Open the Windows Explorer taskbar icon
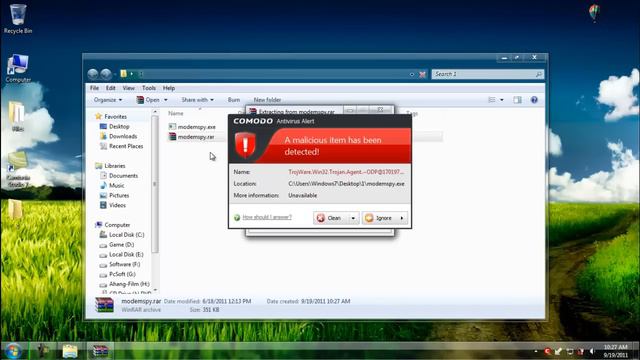The height and width of the screenshot is (360, 640). [70, 351]
